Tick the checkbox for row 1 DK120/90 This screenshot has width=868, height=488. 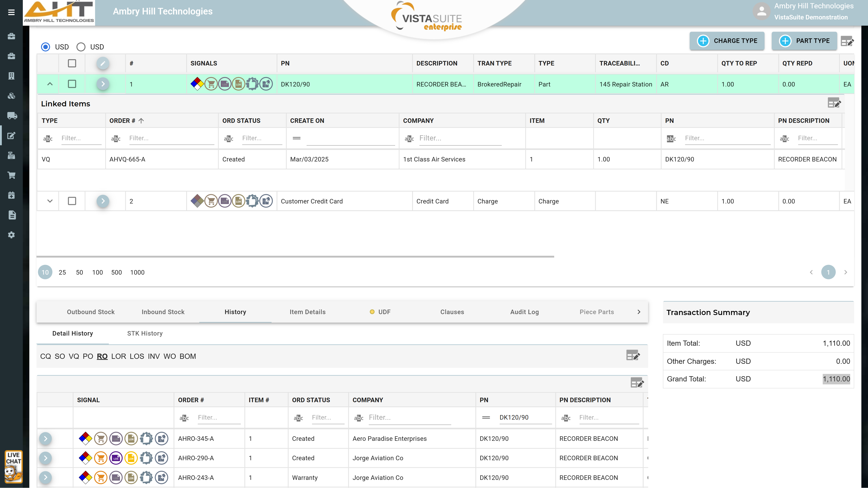point(72,84)
